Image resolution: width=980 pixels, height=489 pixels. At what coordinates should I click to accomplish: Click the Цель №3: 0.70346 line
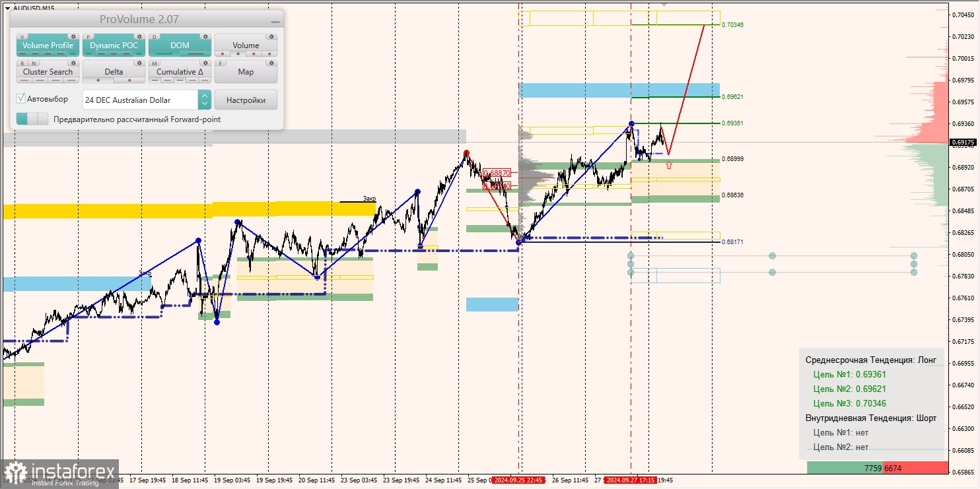pos(850,403)
